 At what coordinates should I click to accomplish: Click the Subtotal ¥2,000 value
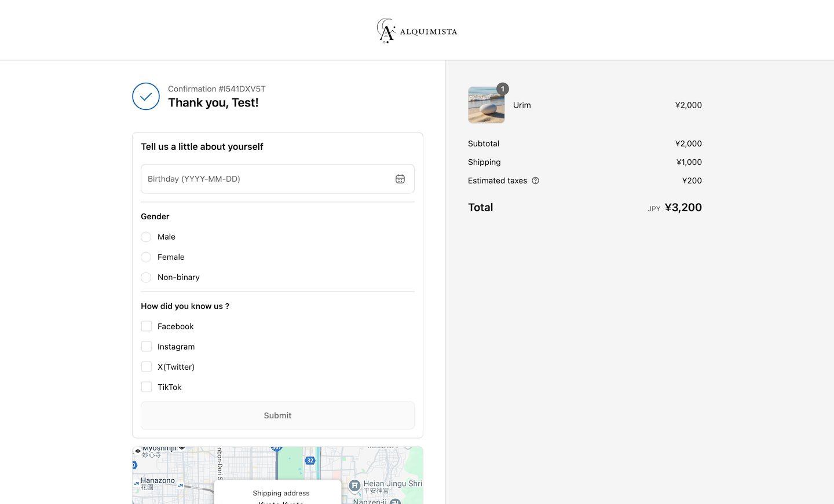point(689,144)
